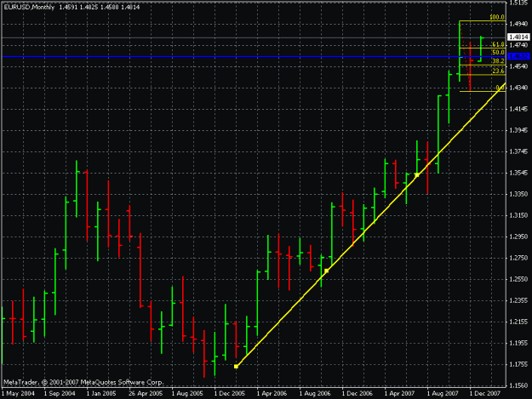Click the Fibonacci 0.0 level label
532x399 pixels.
pos(501,88)
